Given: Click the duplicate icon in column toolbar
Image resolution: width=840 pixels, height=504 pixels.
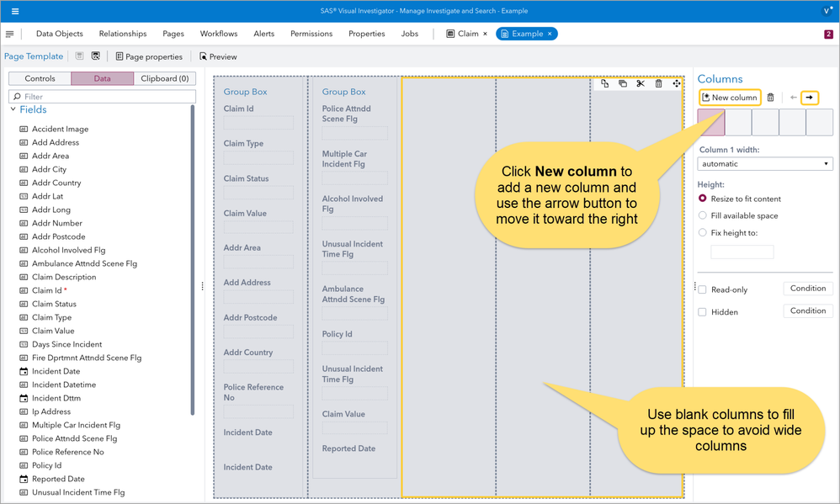Looking at the screenshot, I should tap(623, 83).
